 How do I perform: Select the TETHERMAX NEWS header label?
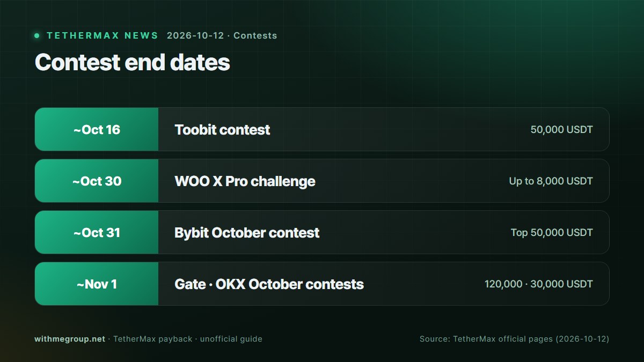tap(102, 35)
